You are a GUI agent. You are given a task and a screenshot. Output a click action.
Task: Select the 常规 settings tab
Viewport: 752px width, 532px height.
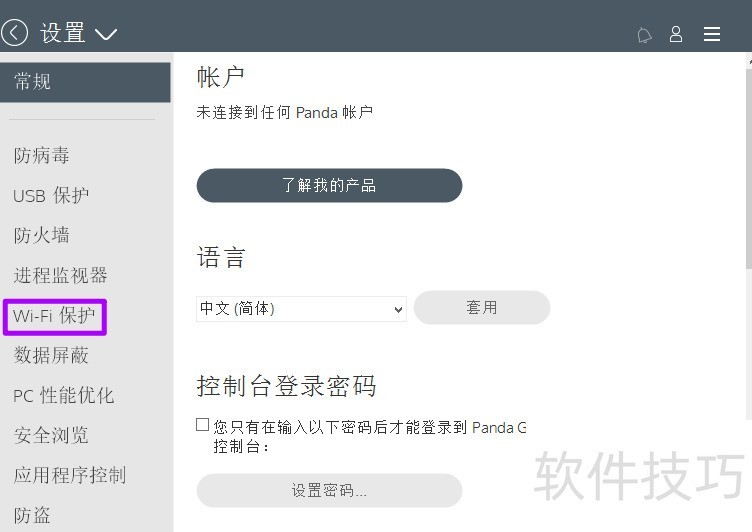coord(85,82)
